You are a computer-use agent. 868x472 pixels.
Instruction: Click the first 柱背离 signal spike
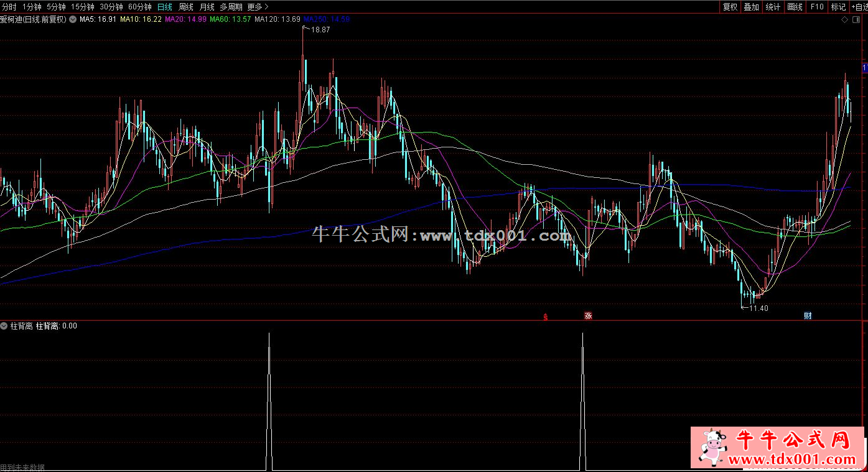pos(269,401)
